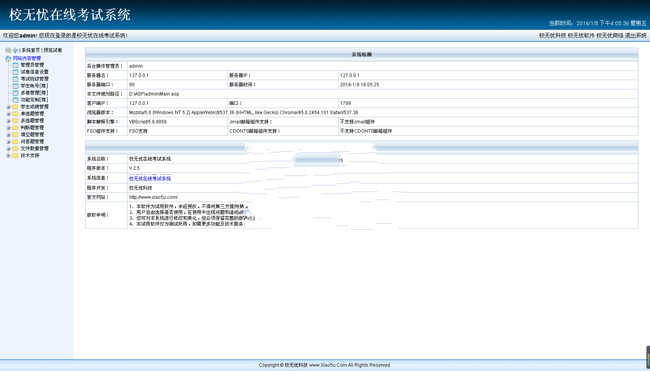650x371 pixels.
Task: Click the folder icon for 文件数据管理
Action: coord(15,148)
